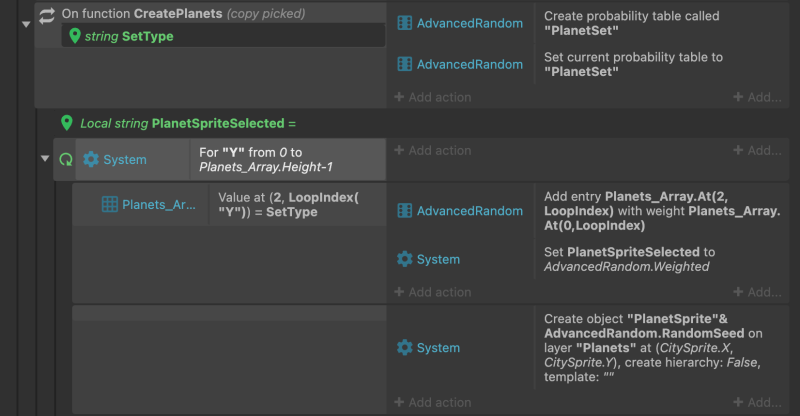Click the green pin icon next to SetType
Image resolution: width=800 pixels, height=416 pixels.
74,36
